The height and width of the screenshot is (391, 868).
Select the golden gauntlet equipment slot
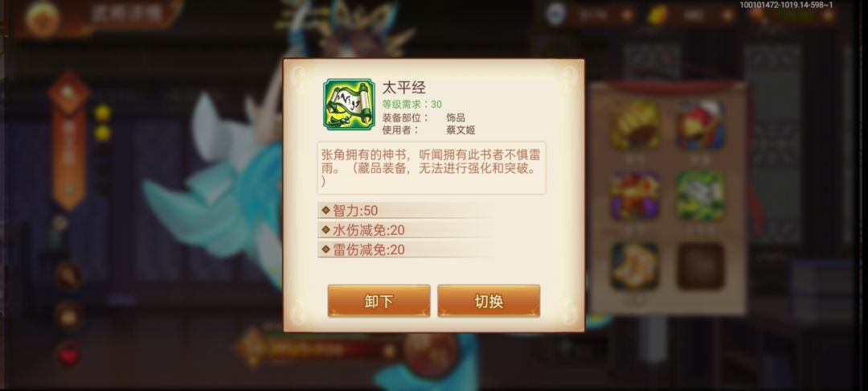coord(635,125)
